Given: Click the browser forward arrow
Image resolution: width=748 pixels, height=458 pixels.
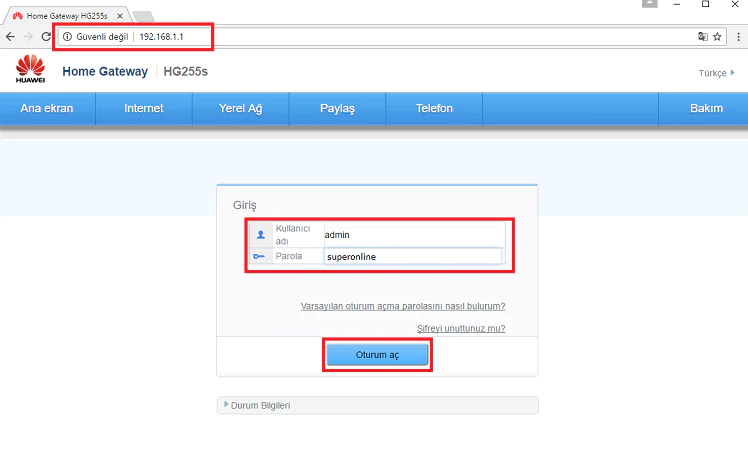Looking at the screenshot, I should coord(28,37).
